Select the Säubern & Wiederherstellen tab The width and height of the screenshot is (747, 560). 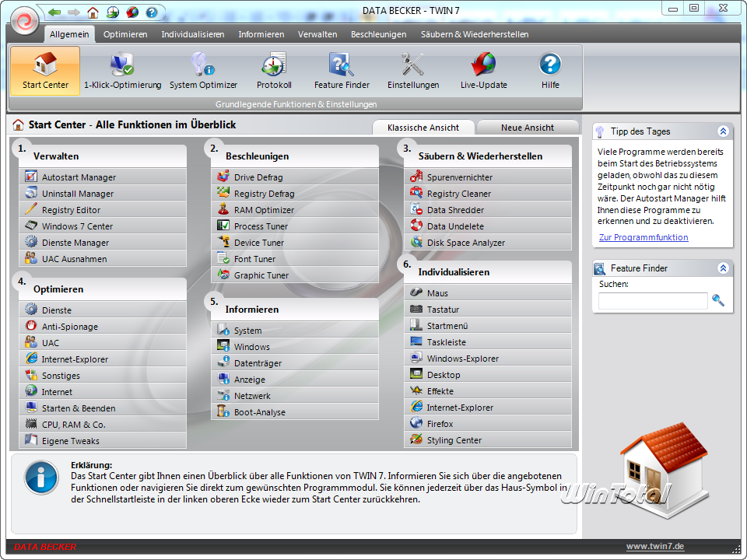pos(475,34)
